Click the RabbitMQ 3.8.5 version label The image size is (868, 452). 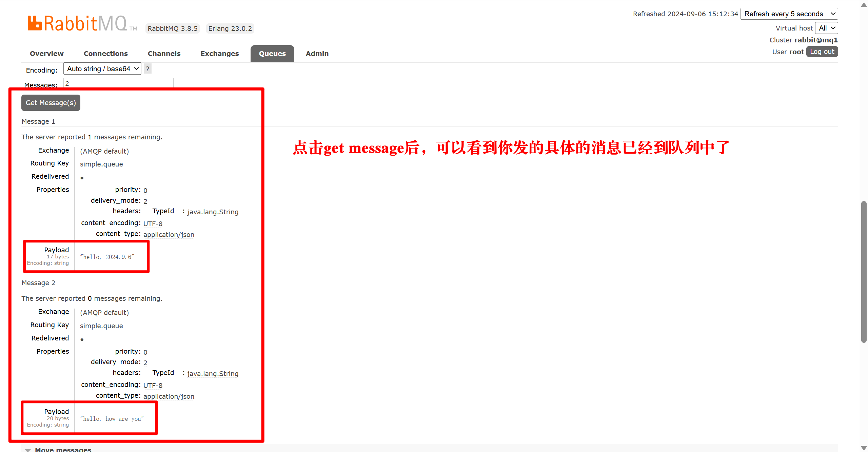coord(173,28)
